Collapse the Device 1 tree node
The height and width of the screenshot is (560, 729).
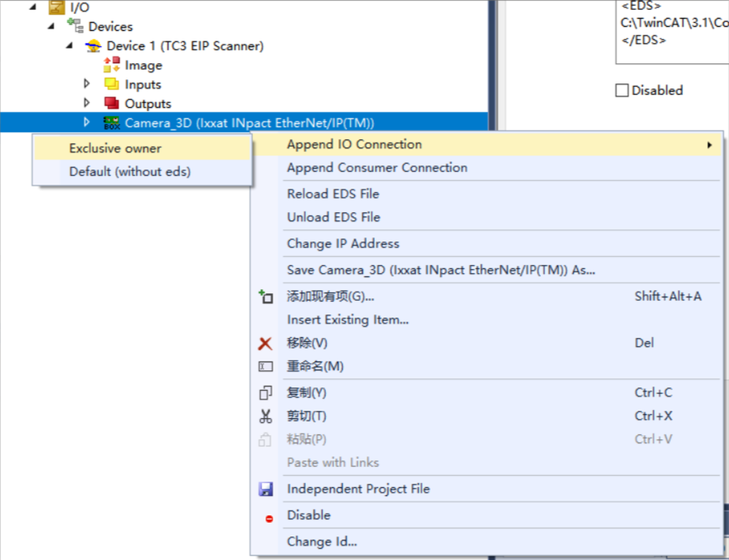[x=71, y=45]
